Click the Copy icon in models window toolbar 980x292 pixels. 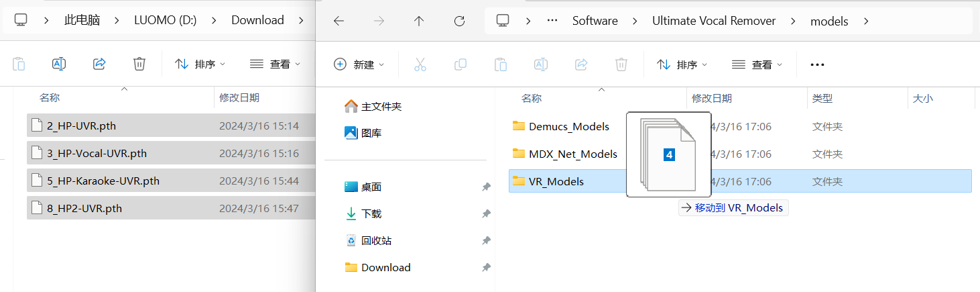[x=461, y=64]
